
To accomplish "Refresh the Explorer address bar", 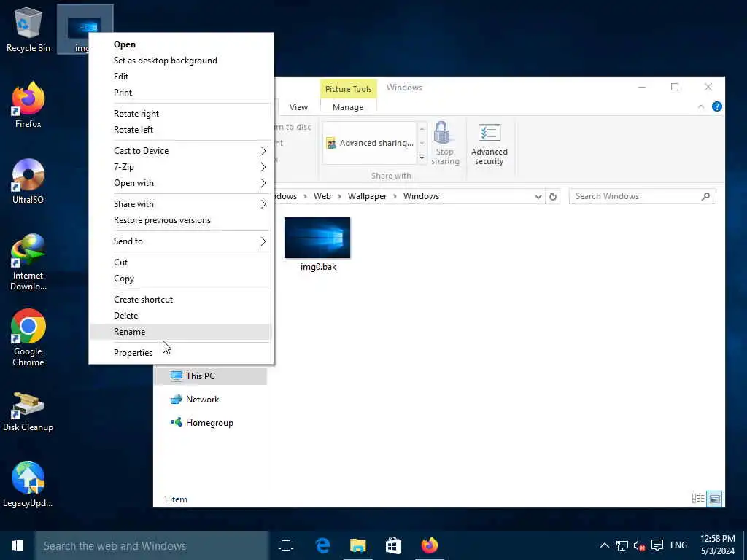I will pos(553,196).
